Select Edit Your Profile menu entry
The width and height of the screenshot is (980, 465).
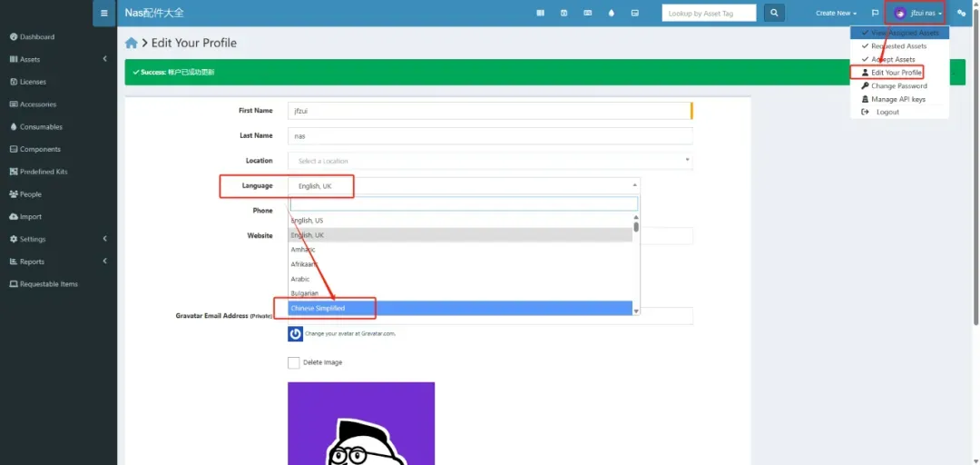[x=899, y=73]
